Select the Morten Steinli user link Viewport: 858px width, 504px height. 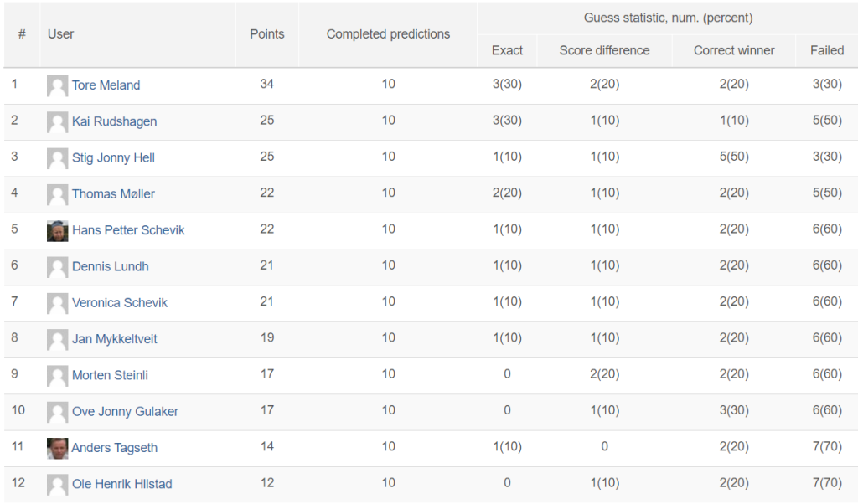click(110, 375)
